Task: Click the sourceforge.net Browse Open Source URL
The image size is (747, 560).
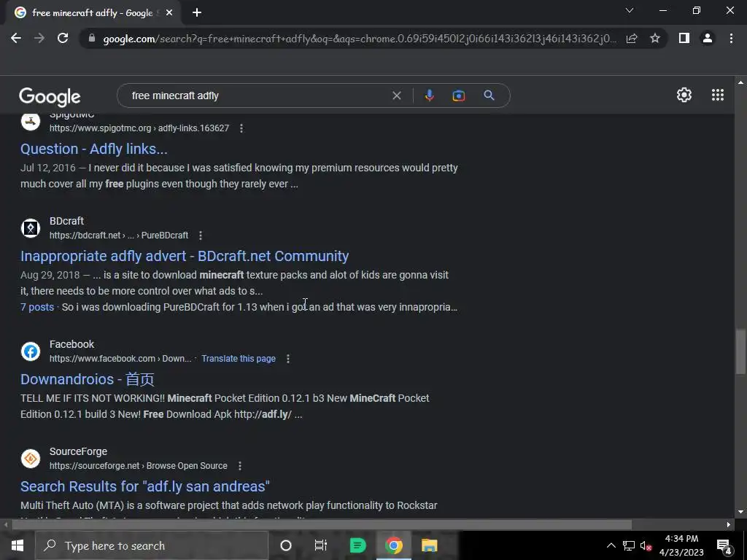Action: pos(138,466)
